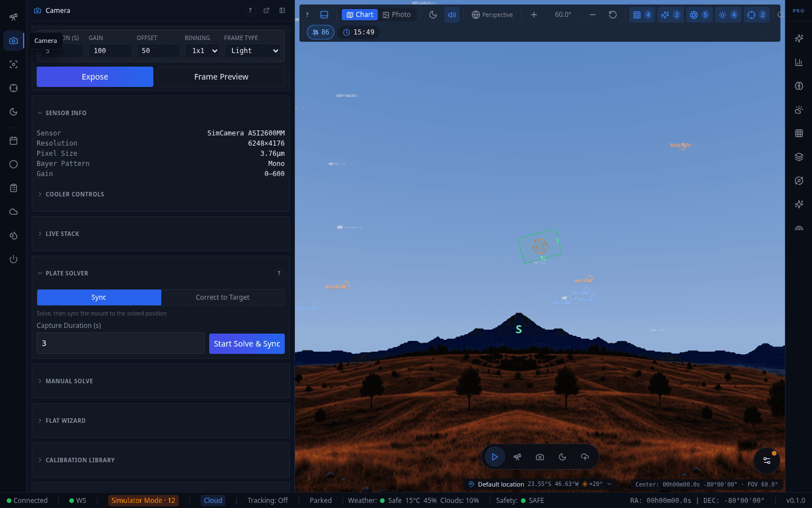Toggle the sun layer button showing 4
The width and height of the screenshot is (812, 508).
click(728, 15)
